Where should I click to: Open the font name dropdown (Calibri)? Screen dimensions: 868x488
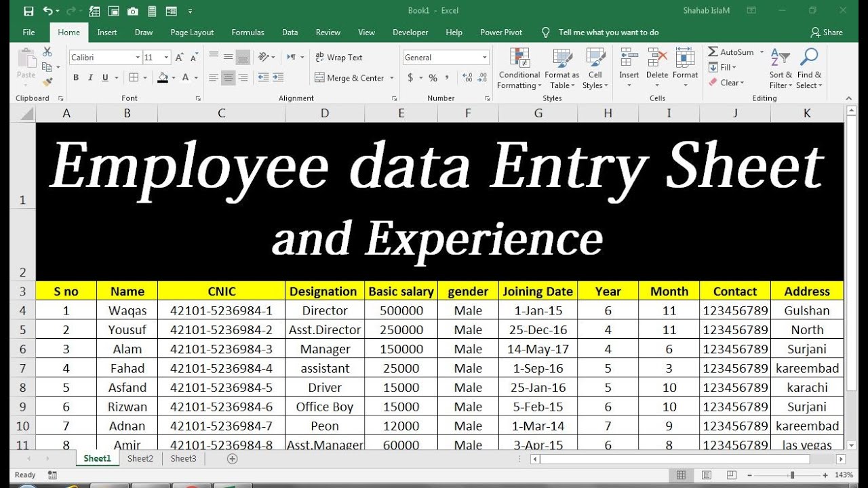pos(138,58)
